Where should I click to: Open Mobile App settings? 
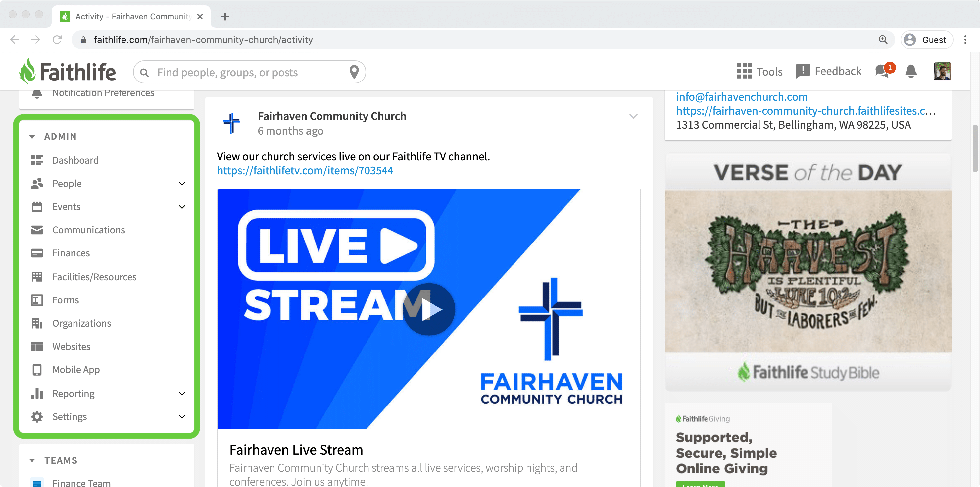point(76,370)
